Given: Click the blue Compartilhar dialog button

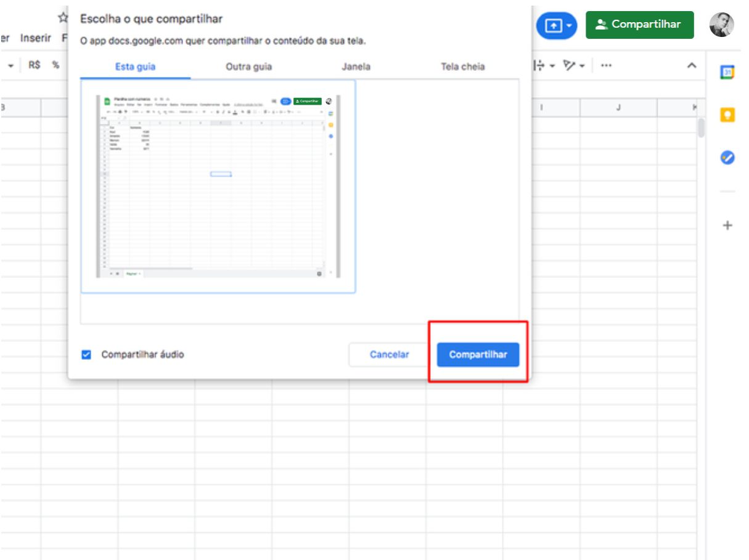Looking at the screenshot, I should coord(478,355).
